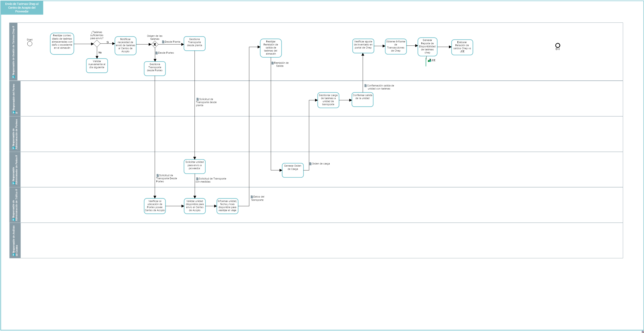Select the 'Responsable del Porteo' lane header

point(15,98)
